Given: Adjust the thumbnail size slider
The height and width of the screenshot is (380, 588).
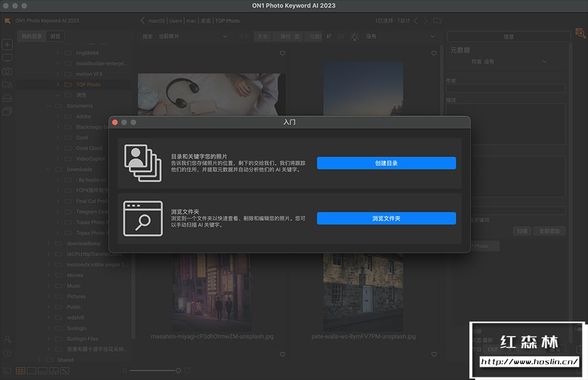Looking at the screenshot, I should click(x=178, y=371).
